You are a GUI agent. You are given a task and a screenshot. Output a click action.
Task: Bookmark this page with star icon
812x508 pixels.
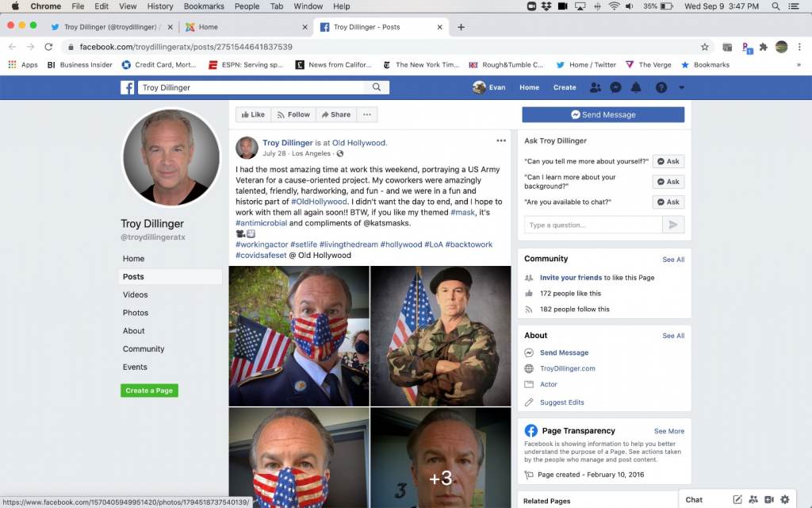[x=704, y=47]
